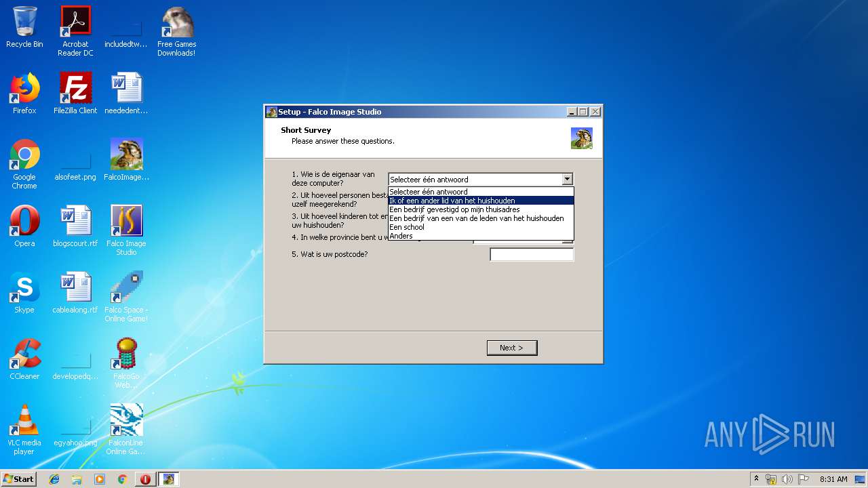
Task: Launch Firefox from the desktop
Action: [x=24, y=94]
